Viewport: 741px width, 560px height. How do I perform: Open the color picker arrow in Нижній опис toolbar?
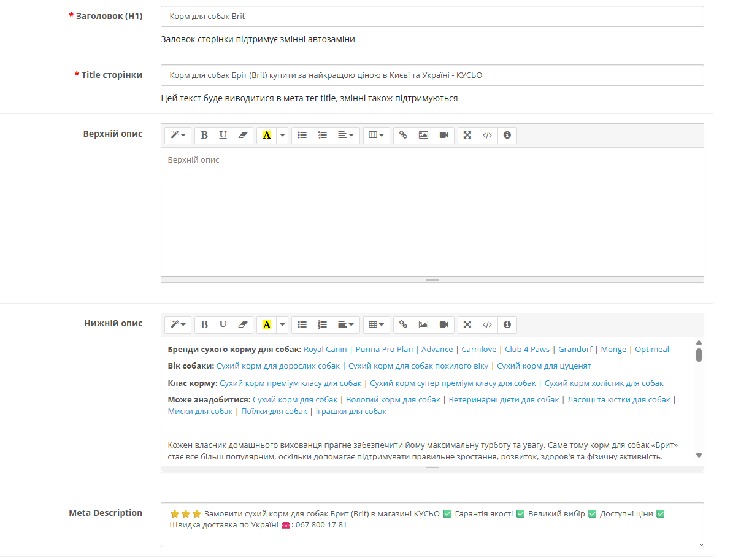coord(282,324)
